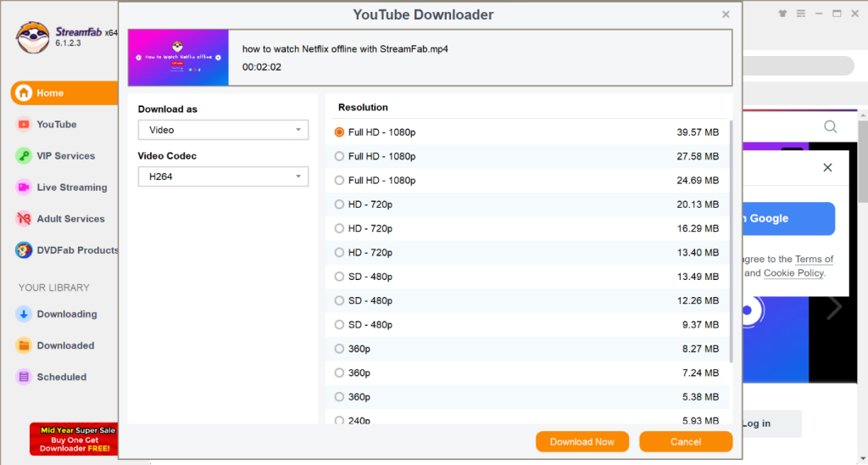Click next arrow on browser carousel
The width and height of the screenshot is (868, 465).
click(x=834, y=307)
